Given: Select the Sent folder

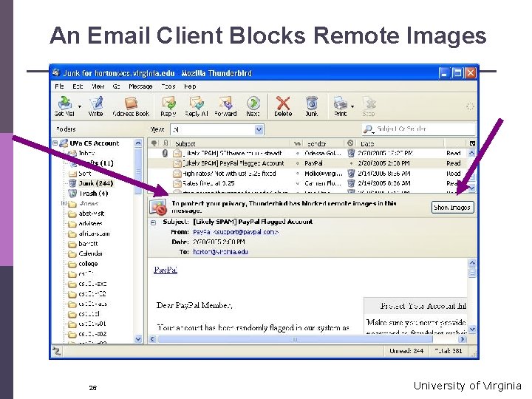Looking at the screenshot, I should tap(85, 174).
